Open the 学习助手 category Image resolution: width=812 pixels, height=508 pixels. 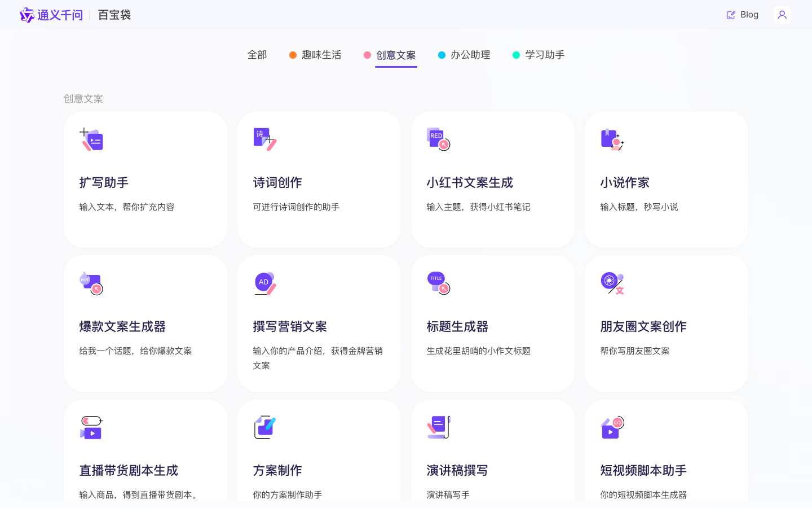[546, 55]
